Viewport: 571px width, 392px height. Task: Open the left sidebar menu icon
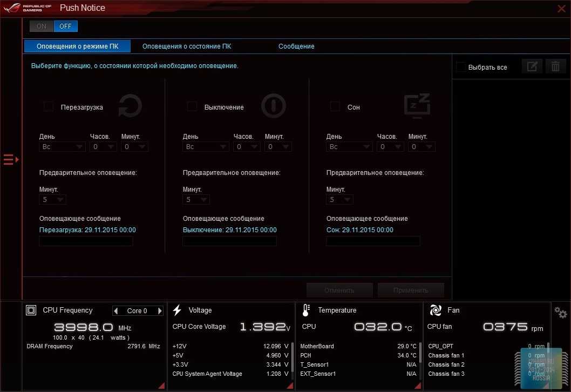[x=11, y=159]
